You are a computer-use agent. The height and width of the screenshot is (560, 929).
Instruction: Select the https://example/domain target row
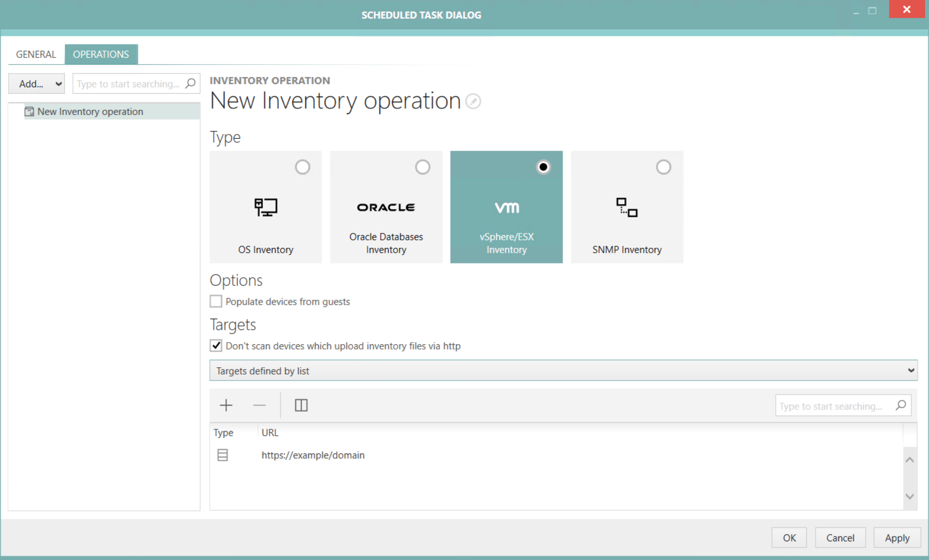point(313,455)
